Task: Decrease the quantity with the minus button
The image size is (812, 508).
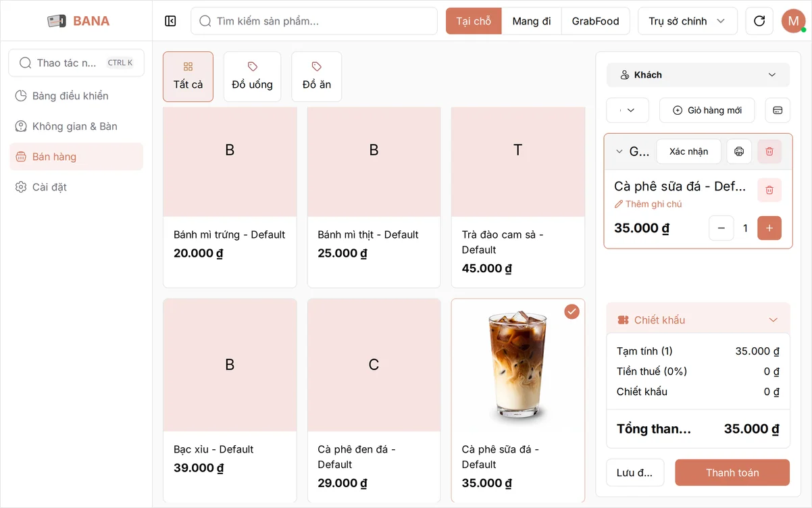Action: [721, 228]
